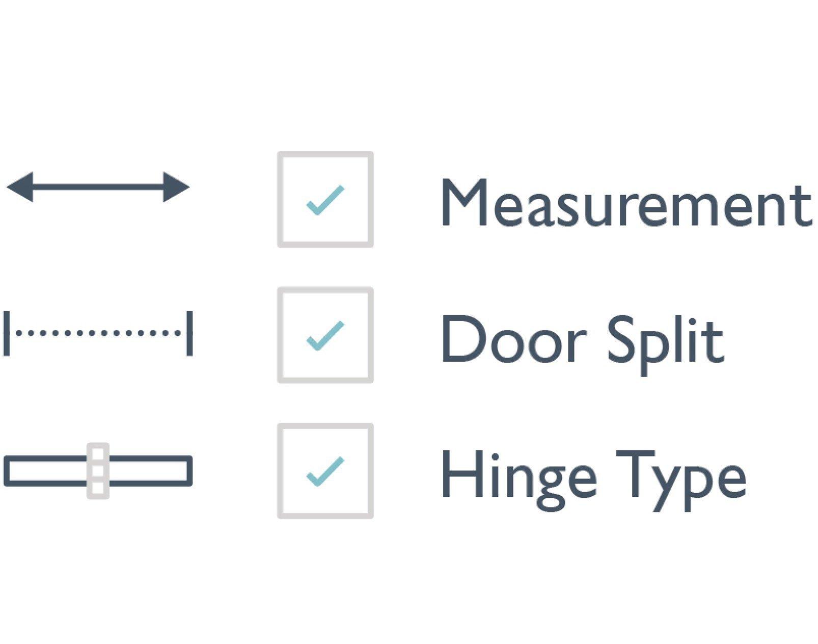818x644 pixels.
Task: Click the gray hinge knuckle in hinge icon
Action: click(98, 471)
